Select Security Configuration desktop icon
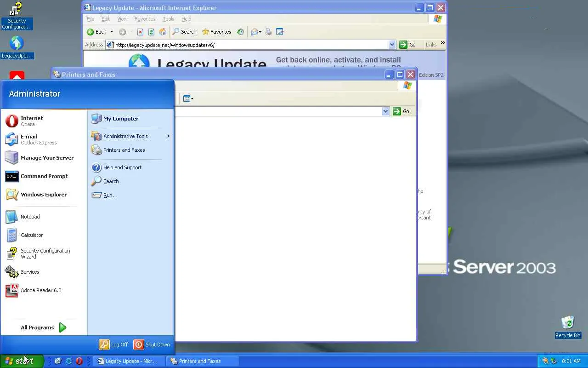Viewport: 588px width, 368px height. (17, 16)
